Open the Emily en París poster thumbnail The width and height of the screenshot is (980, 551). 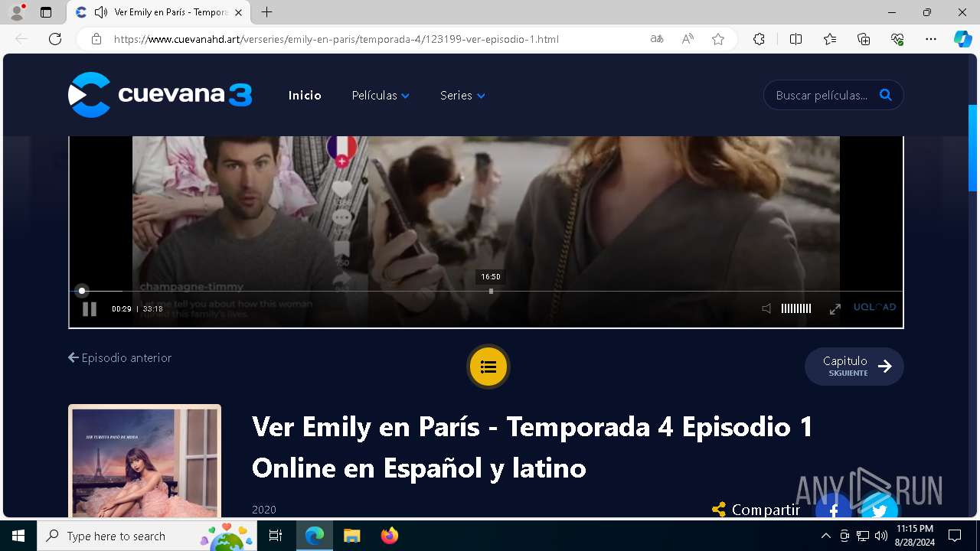click(145, 462)
